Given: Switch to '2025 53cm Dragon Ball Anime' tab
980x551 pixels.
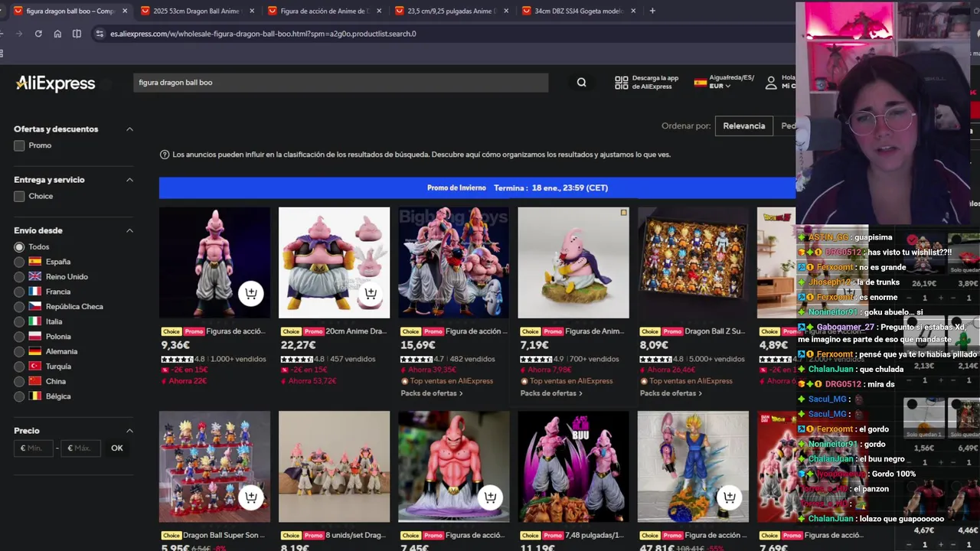Looking at the screenshot, I should (x=197, y=11).
